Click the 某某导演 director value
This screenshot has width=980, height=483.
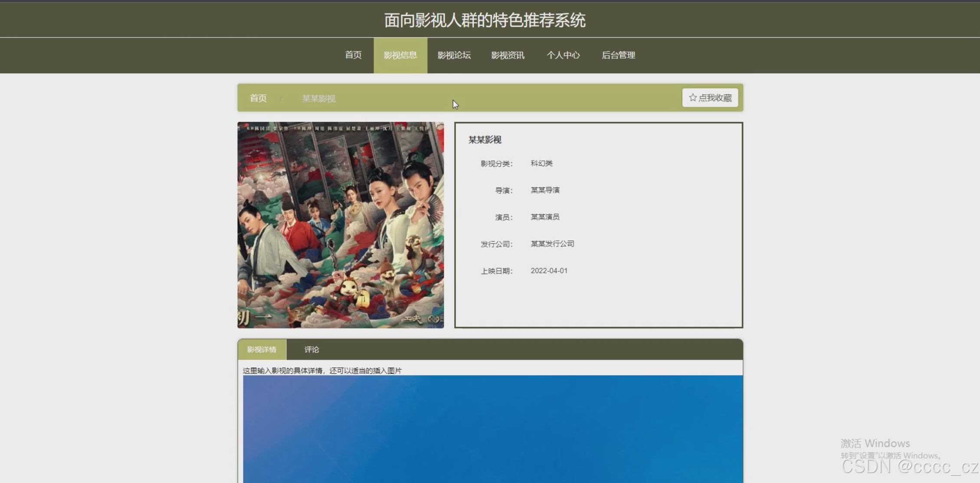point(545,190)
